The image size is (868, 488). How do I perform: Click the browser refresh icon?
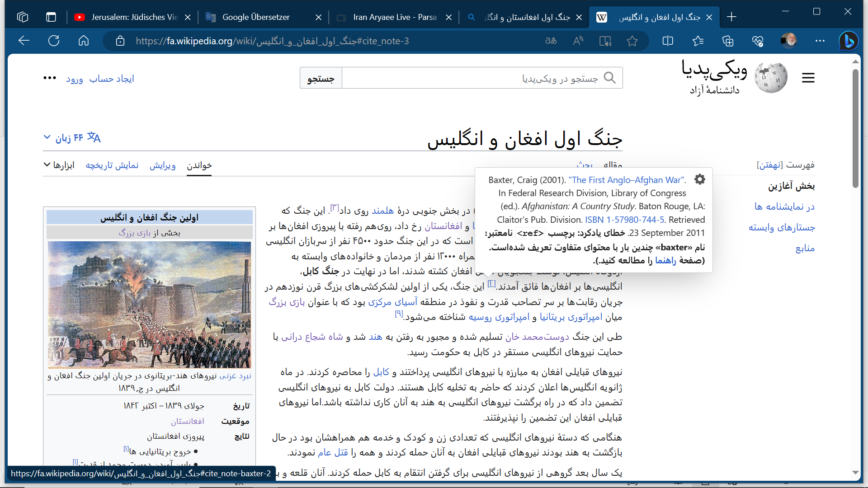click(x=54, y=41)
